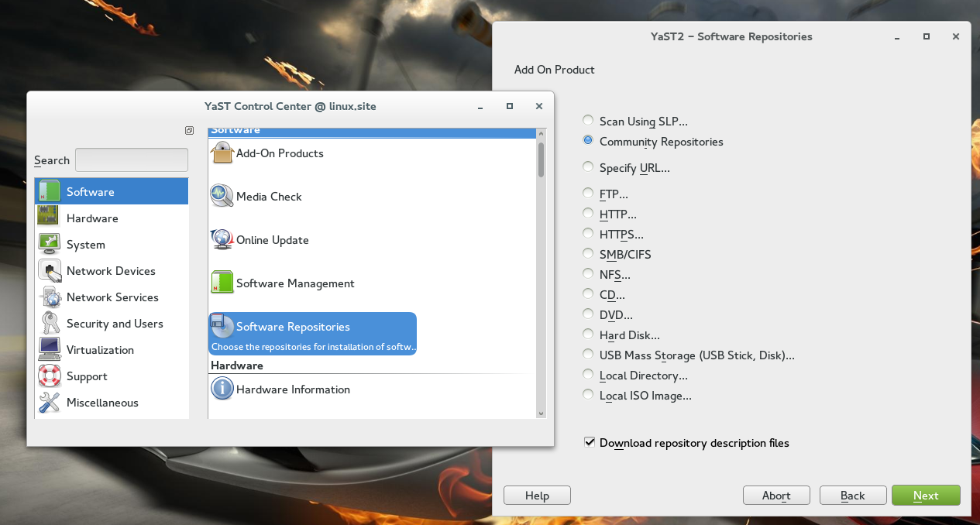Click the Add-On Products label
Image resolution: width=980 pixels, height=525 pixels.
(x=280, y=153)
